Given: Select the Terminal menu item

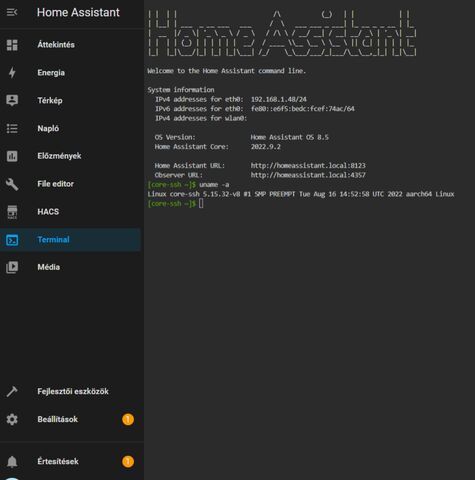Looking at the screenshot, I should pos(70,240).
